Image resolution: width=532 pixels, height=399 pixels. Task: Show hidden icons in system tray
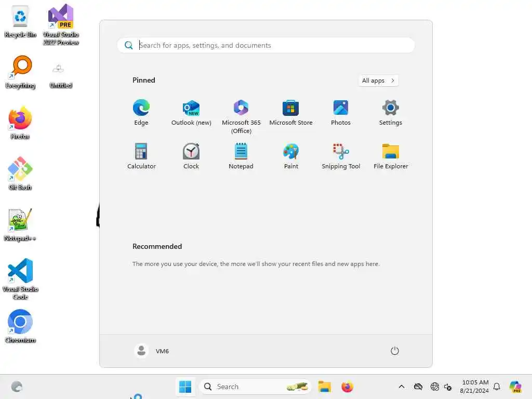coord(402,387)
